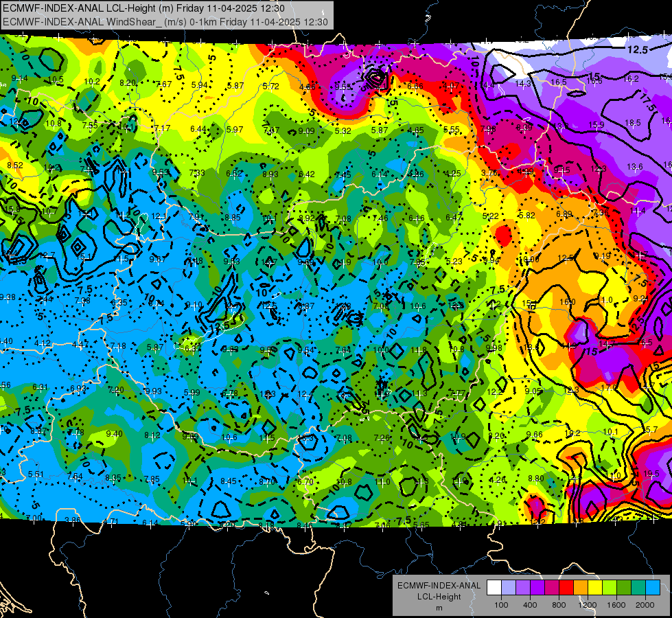Click the 6.52 grid value
This screenshot has width=672, height=618.
234,173
